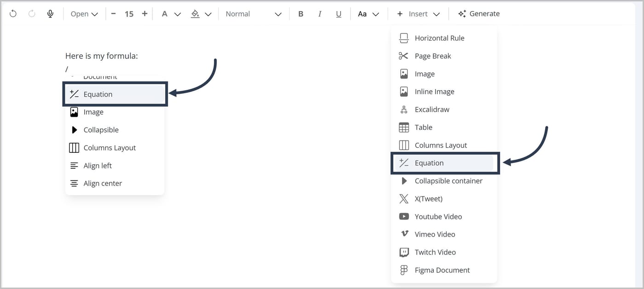
Task: Choose 'Figma Document' label in Insert menu
Action: coord(442,270)
